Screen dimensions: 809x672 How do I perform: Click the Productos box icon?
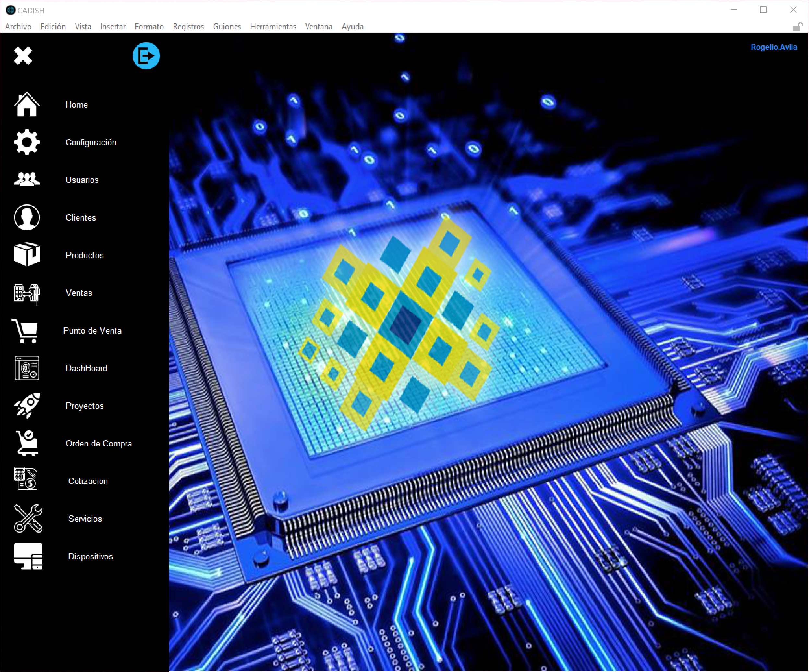(27, 255)
